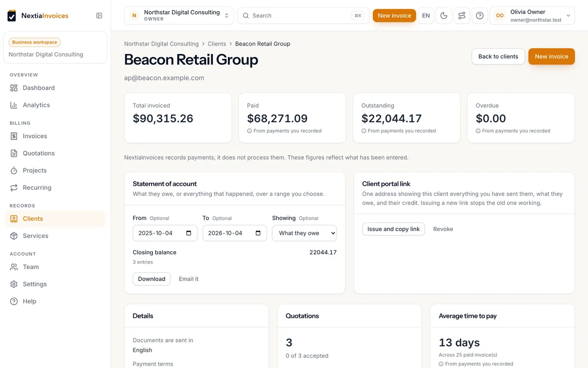Click the Business workspace badge
588x368 pixels.
[x=35, y=42]
